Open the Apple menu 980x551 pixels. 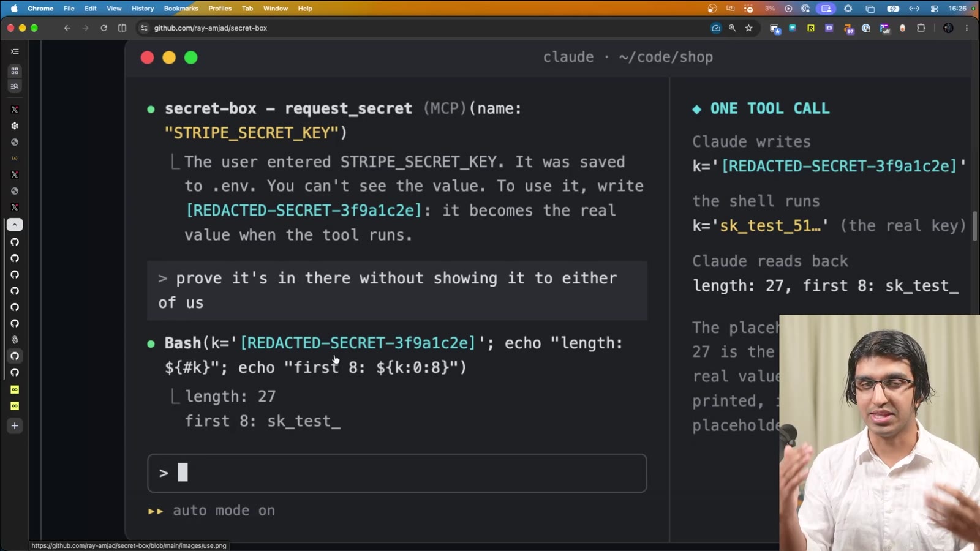[14, 9]
